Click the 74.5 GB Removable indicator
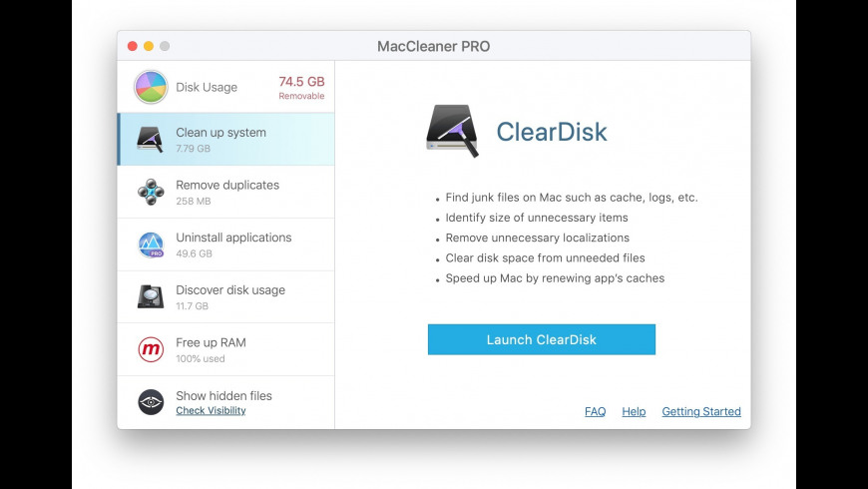 tap(301, 86)
